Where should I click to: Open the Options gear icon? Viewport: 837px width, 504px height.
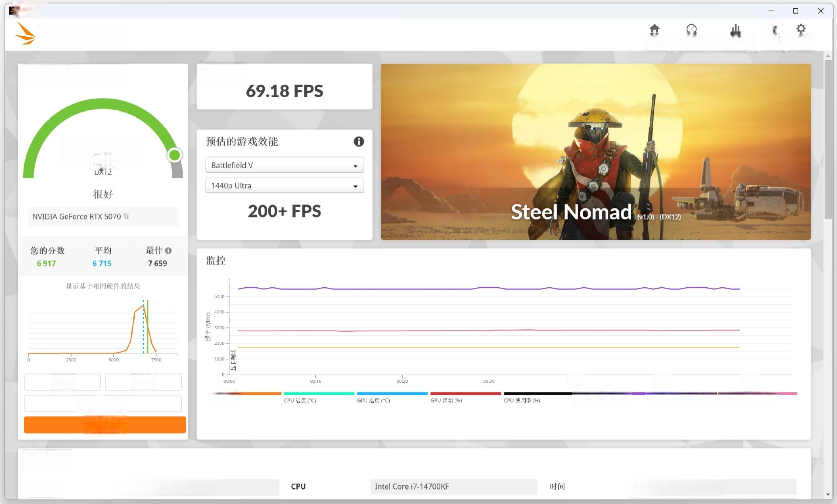tap(801, 29)
